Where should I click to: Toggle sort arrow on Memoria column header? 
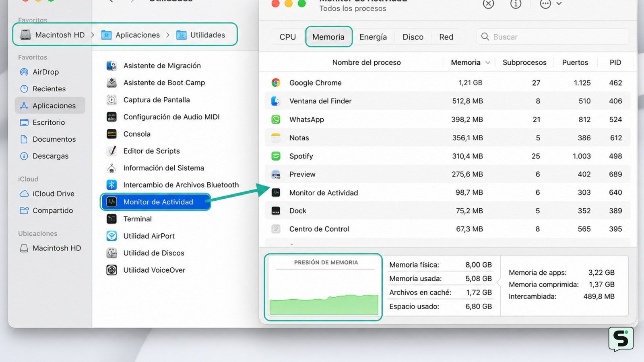488,62
